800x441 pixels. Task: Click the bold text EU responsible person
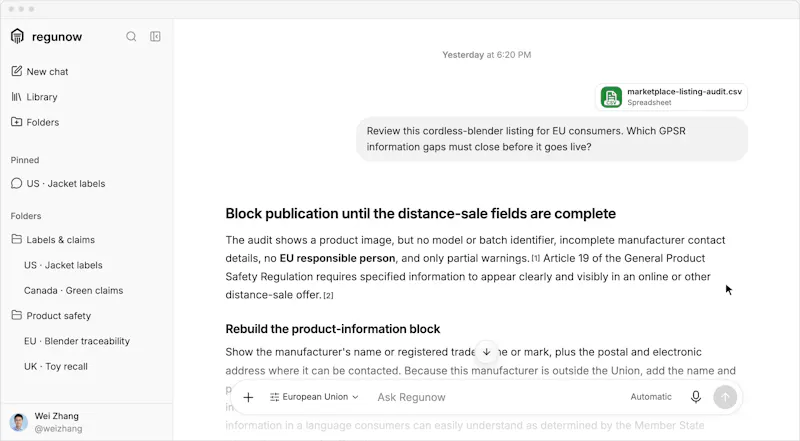pyautogui.click(x=337, y=258)
